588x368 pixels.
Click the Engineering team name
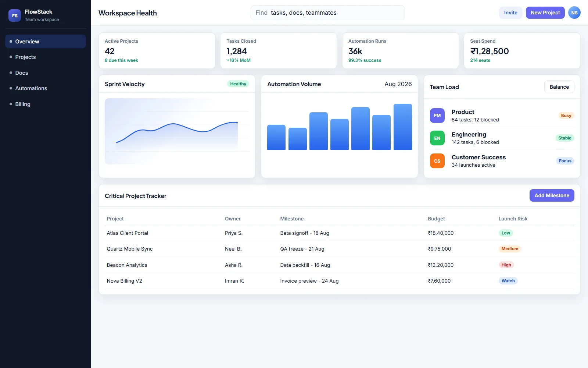click(469, 134)
